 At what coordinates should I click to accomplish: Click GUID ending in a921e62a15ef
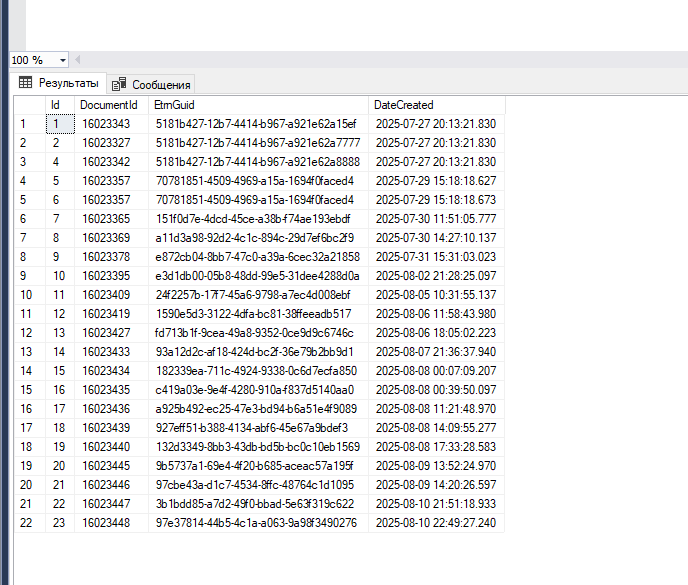[x=258, y=124]
